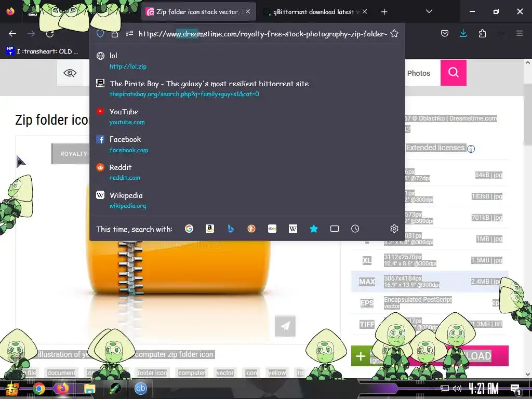The image size is (532, 399).
Task: Search history clock icon
Action: tap(355, 229)
